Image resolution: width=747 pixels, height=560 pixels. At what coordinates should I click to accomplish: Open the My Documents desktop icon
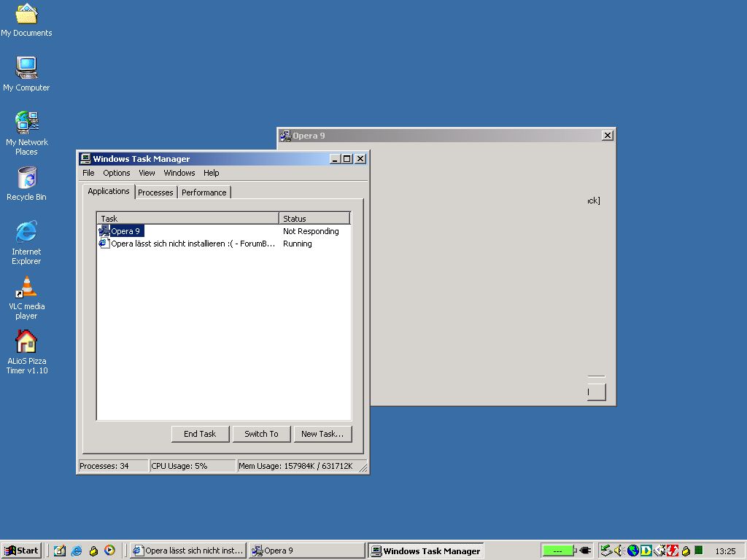(x=26, y=20)
